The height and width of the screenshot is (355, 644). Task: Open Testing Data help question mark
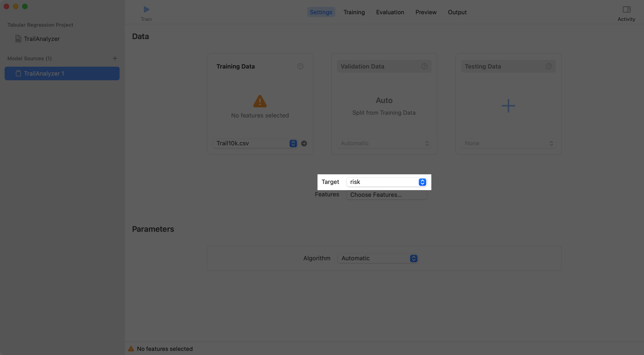549,66
